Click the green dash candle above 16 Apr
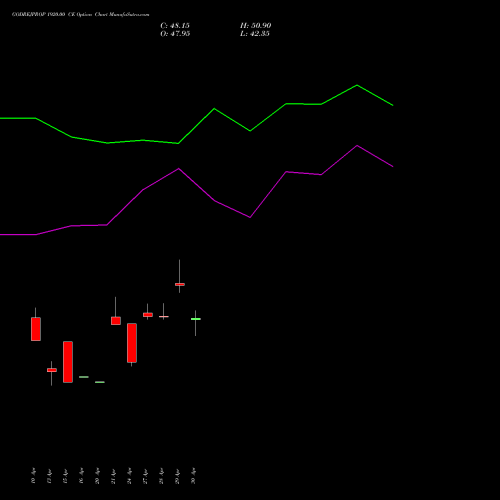This screenshot has width=500, height=500. pos(84,377)
